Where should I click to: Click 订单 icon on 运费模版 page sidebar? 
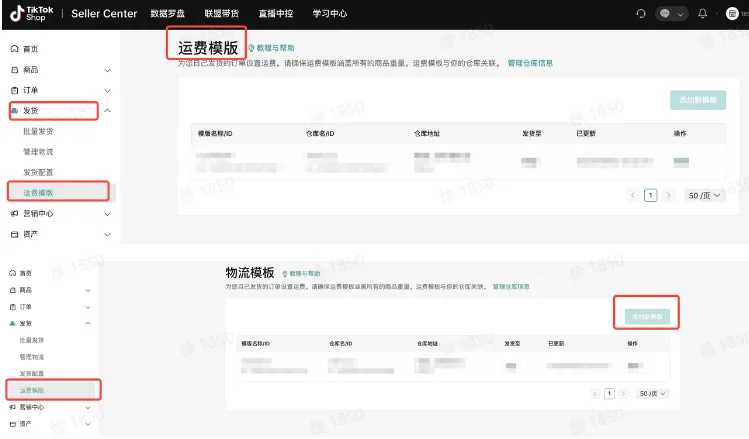14,90
